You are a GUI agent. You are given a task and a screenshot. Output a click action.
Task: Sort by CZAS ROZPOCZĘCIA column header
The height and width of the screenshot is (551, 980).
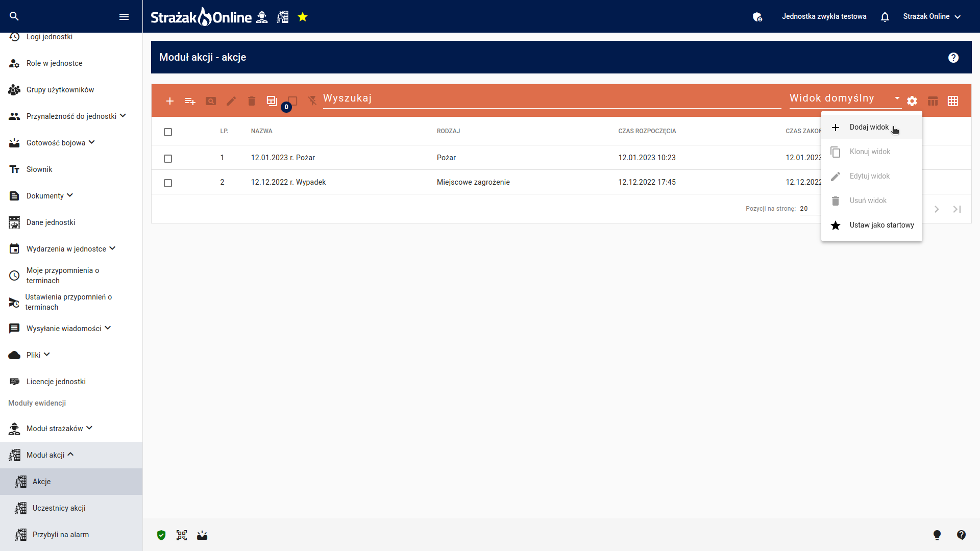[x=647, y=131]
